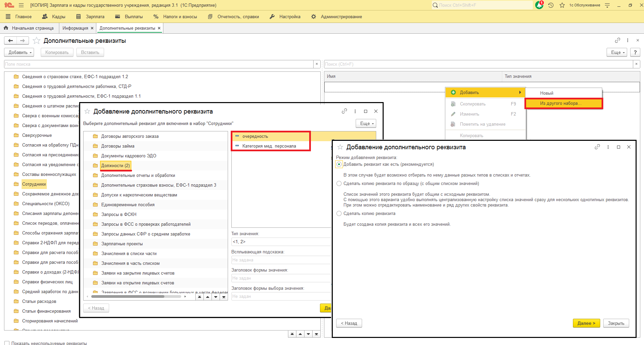Open the history clock icon
This screenshot has width=644, height=345.
[x=551, y=5]
